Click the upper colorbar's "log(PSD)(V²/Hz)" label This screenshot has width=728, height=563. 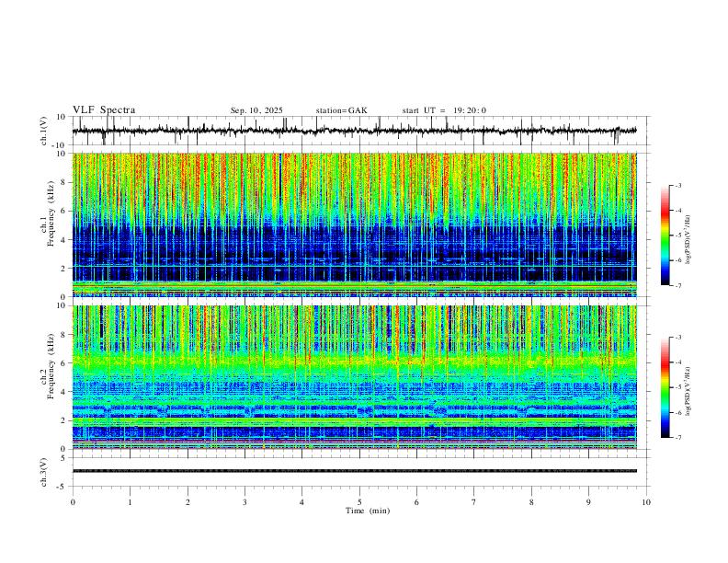click(688, 240)
